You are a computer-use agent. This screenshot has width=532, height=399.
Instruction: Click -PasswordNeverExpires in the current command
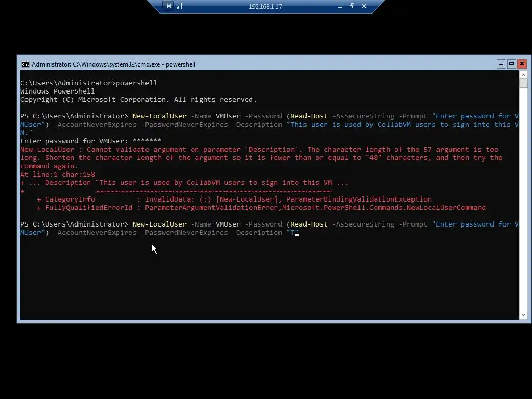coord(184,233)
